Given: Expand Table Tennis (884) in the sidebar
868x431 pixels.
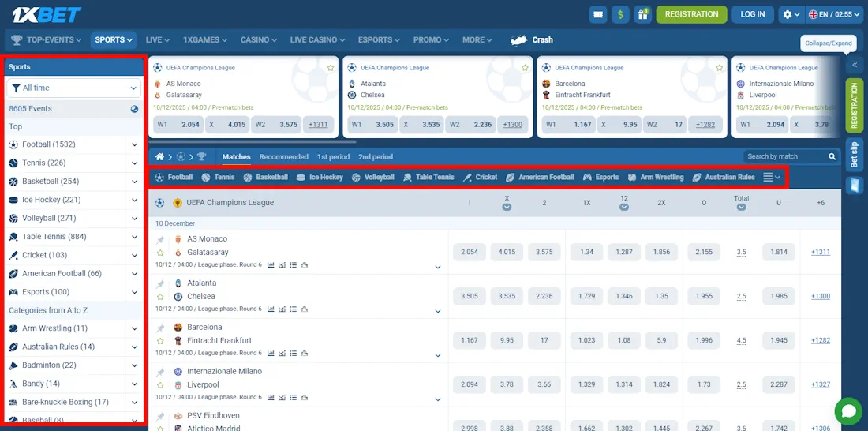Looking at the screenshot, I should tap(134, 237).
